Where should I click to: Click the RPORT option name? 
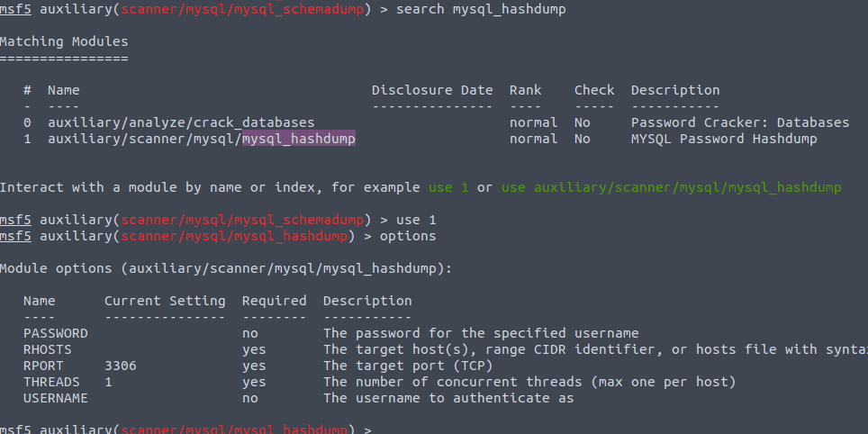[43, 366]
